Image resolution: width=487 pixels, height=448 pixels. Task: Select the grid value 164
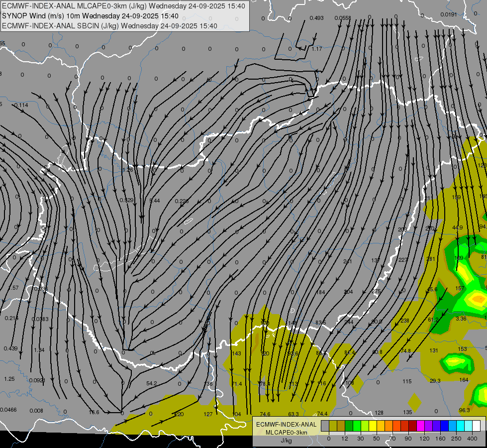click(x=464, y=380)
